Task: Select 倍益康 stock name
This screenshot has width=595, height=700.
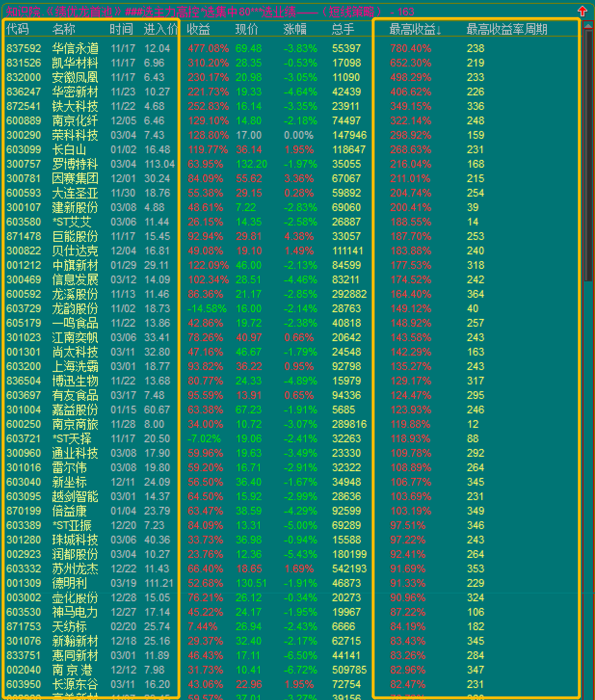Action: 70,511
